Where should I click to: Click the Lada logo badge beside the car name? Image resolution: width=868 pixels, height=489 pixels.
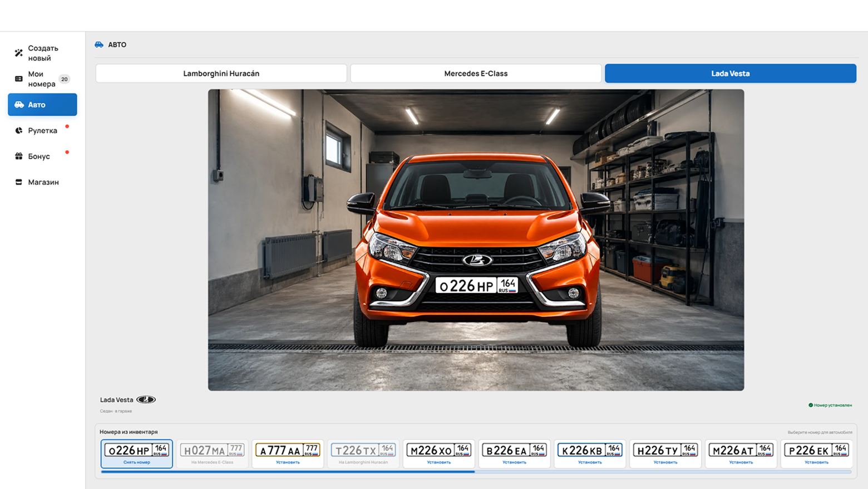pos(146,400)
